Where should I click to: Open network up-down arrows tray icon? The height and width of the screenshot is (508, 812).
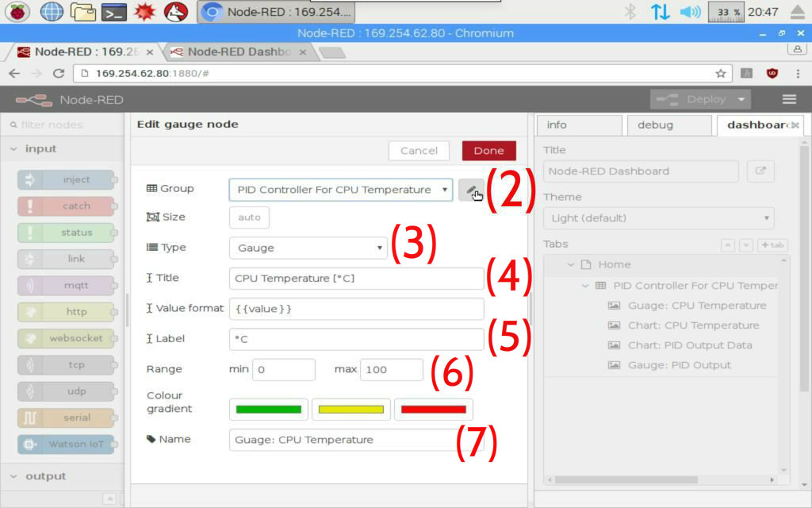(x=661, y=11)
